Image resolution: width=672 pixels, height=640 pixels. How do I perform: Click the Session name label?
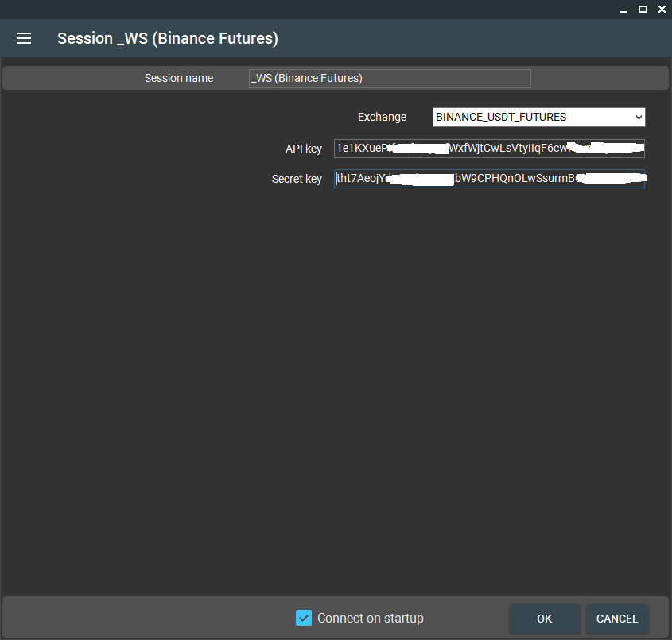point(179,78)
